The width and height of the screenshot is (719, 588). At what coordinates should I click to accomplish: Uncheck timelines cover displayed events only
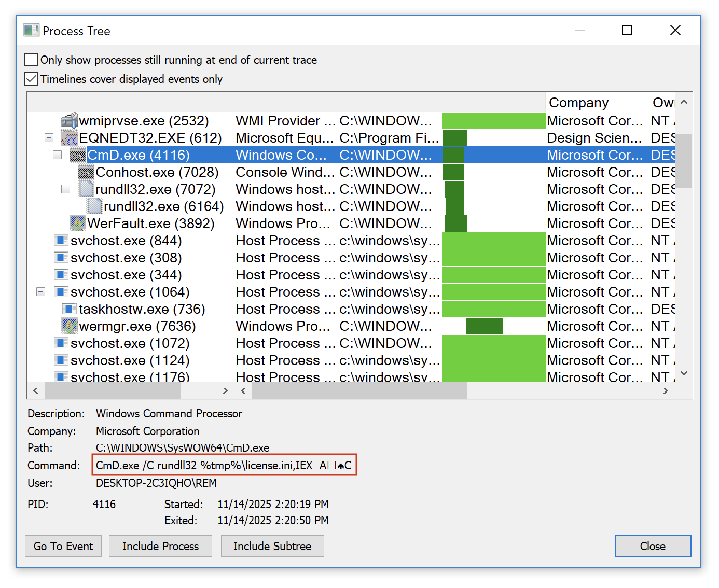click(x=31, y=78)
